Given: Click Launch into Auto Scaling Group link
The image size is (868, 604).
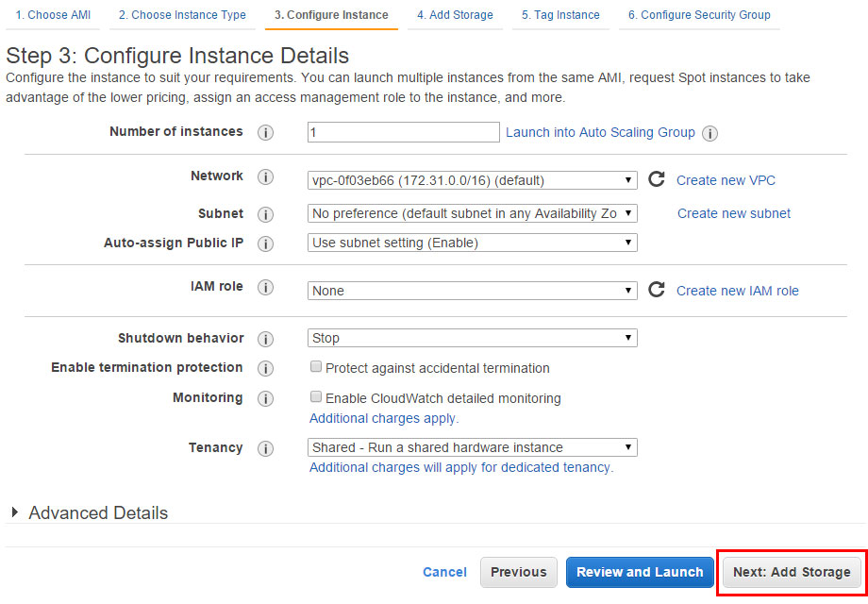Looking at the screenshot, I should (600, 133).
